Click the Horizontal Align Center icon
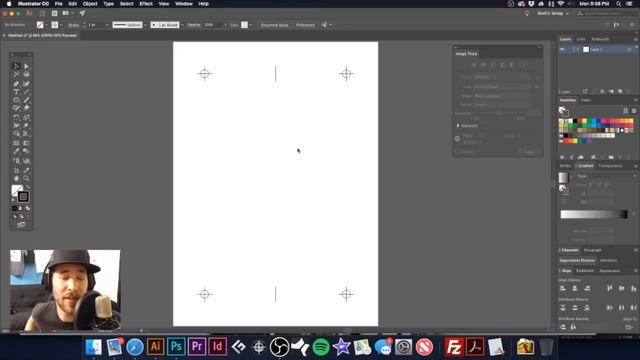640x360 pixels. pos(575,288)
